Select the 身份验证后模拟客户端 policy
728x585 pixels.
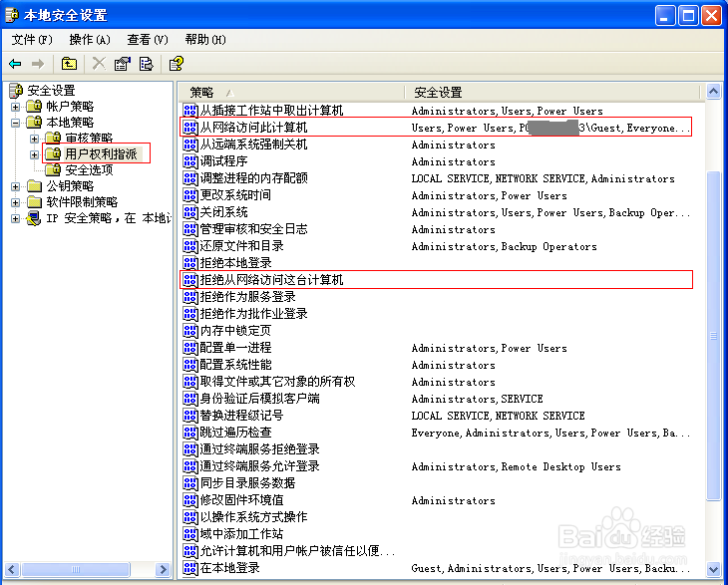pos(259,398)
